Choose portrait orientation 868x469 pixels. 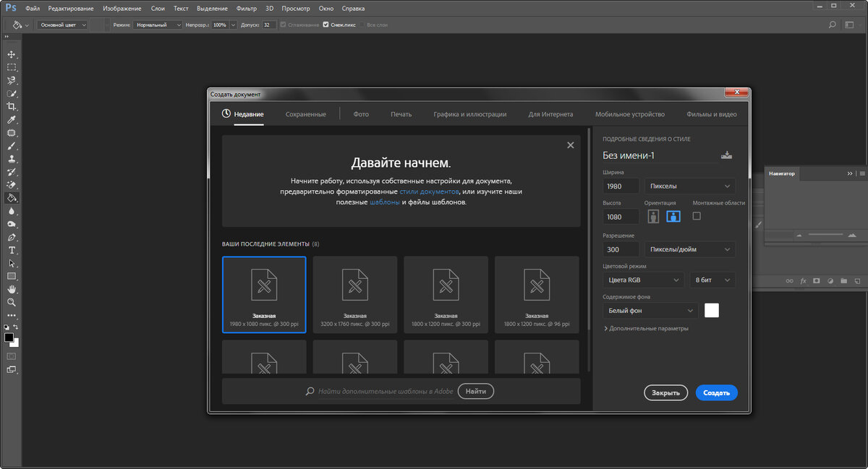pyautogui.click(x=653, y=216)
